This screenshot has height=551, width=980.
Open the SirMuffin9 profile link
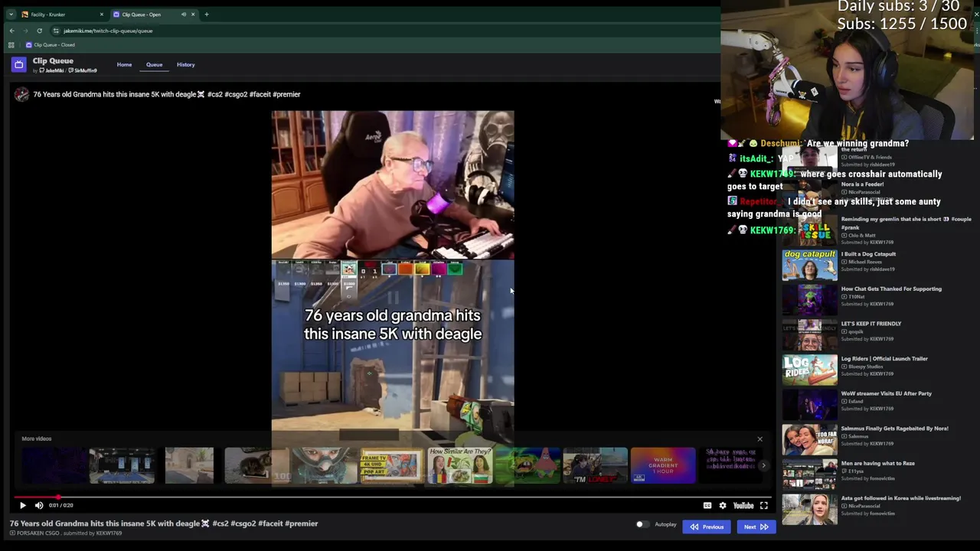point(83,70)
